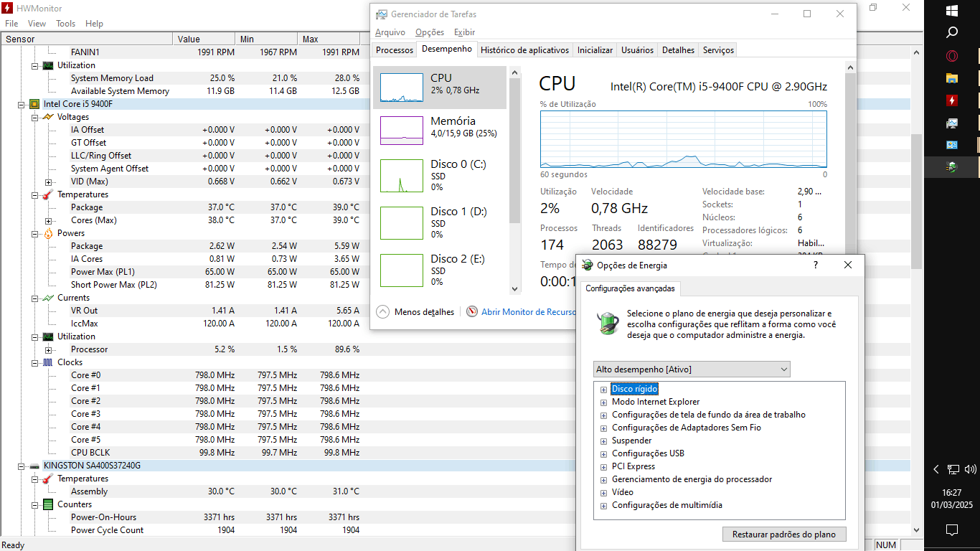Select Disco 1 (D:) performance entry
Screen dimensions: 980x551
pos(440,222)
